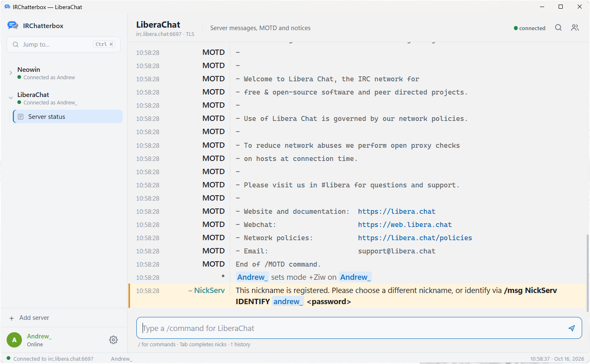The width and height of the screenshot is (590, 364).
Task: Open the https://libera.chat link
Action: (397, 211)
